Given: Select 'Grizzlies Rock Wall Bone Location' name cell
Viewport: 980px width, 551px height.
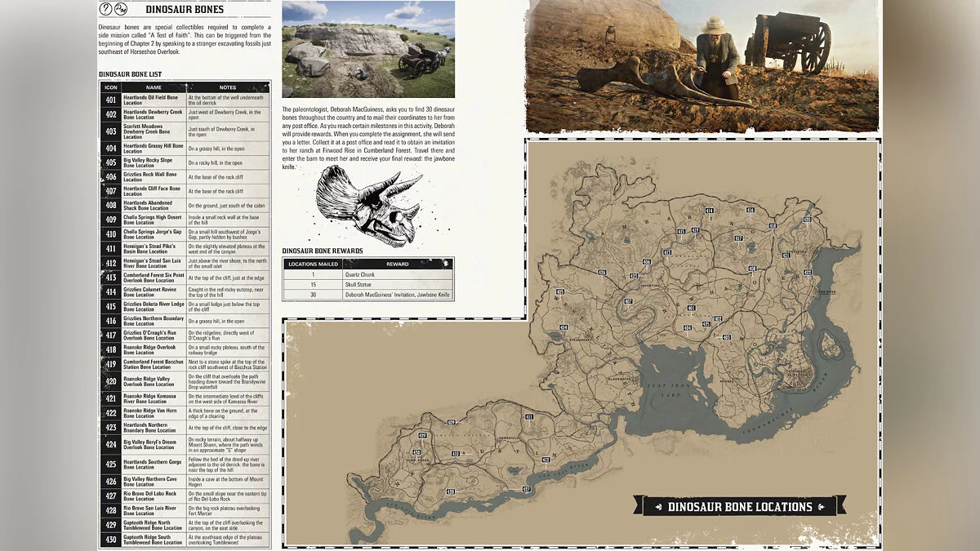Looking at the screenshot, I should (x=154, y=177).
